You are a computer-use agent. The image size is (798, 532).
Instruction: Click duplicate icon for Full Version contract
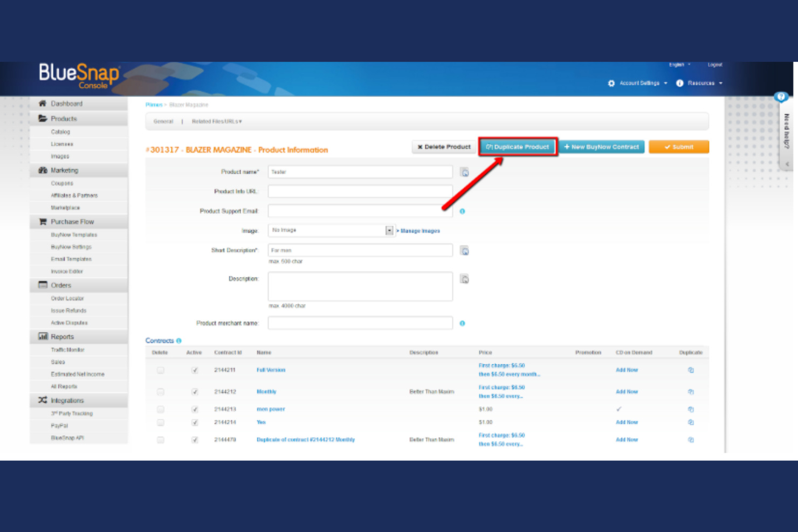(x=691, y=370)
